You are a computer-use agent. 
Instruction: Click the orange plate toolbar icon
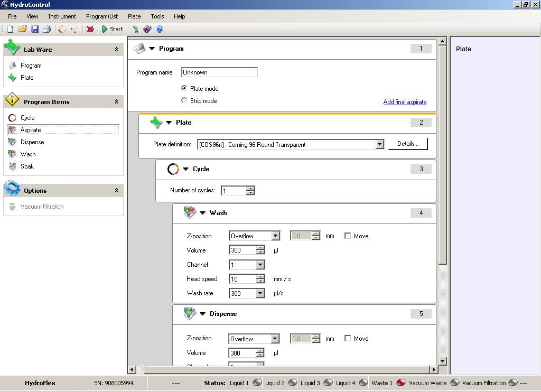[x=62, y=30]
